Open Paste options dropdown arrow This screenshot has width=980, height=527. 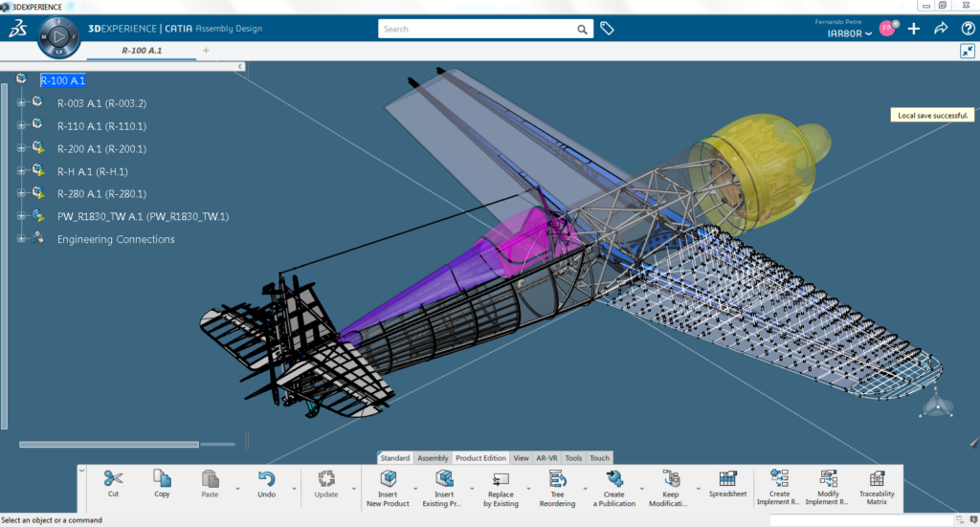[x=237, y=489]
